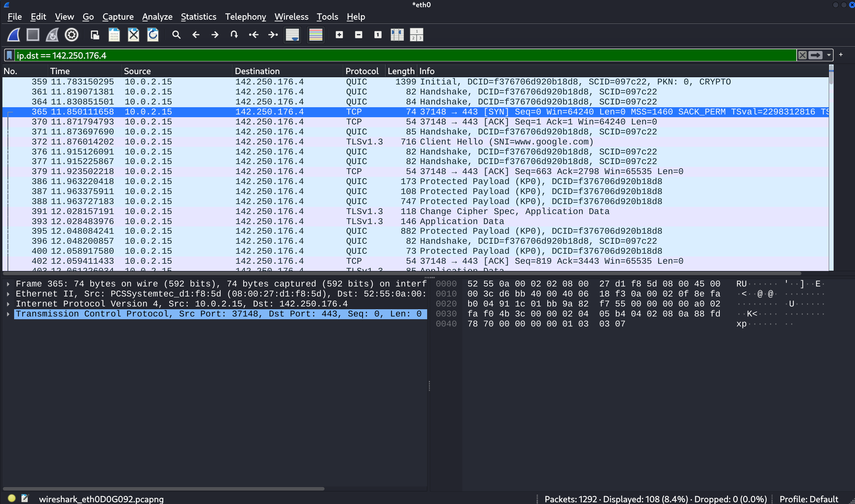Open the View menu
855x504 pixels.
point(64,17)
